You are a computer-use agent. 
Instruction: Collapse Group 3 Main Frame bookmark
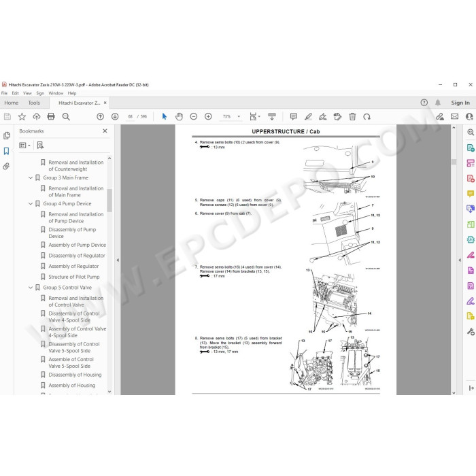31,177
